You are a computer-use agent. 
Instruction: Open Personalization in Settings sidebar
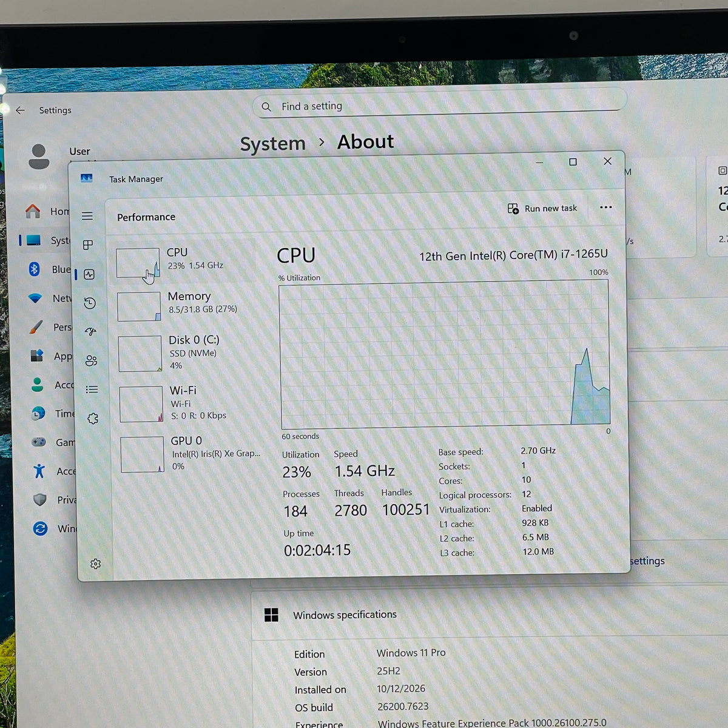(50, 327)
